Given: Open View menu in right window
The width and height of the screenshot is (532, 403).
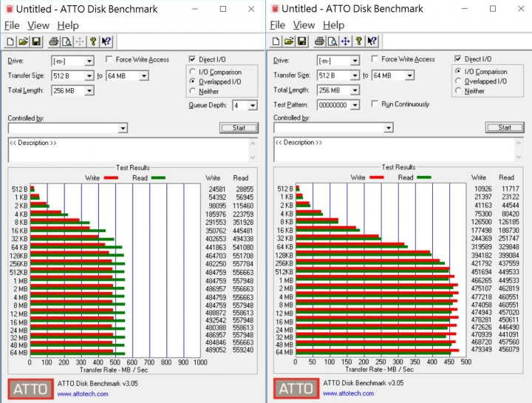Looking at the screenshot, I should [304, 25].
